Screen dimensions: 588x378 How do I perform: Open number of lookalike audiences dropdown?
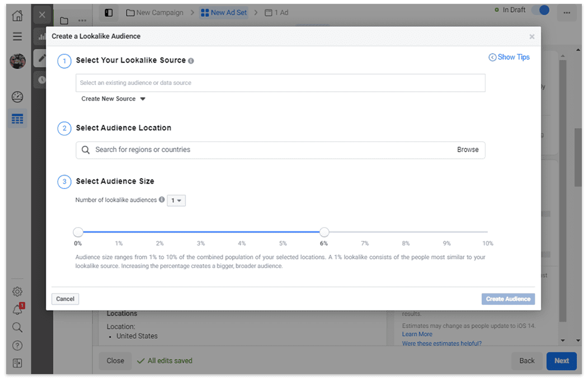[176, 200]
